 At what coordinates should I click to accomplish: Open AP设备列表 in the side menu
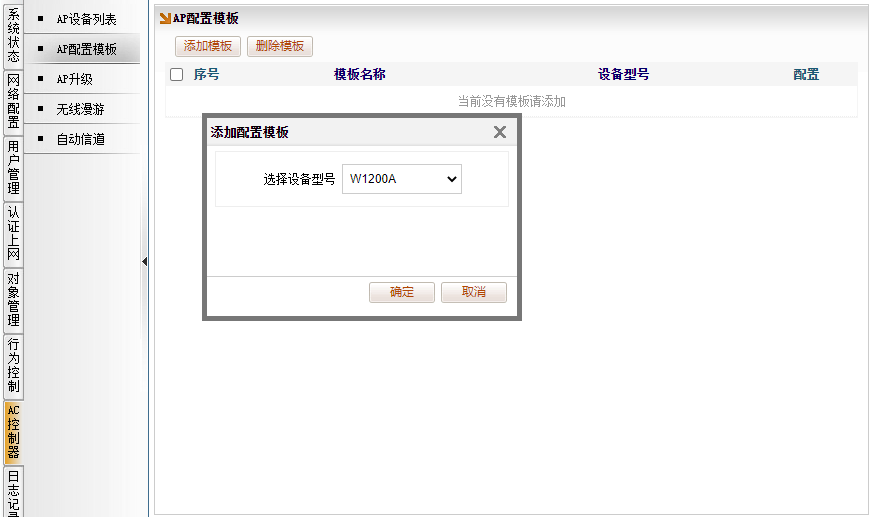86,19
